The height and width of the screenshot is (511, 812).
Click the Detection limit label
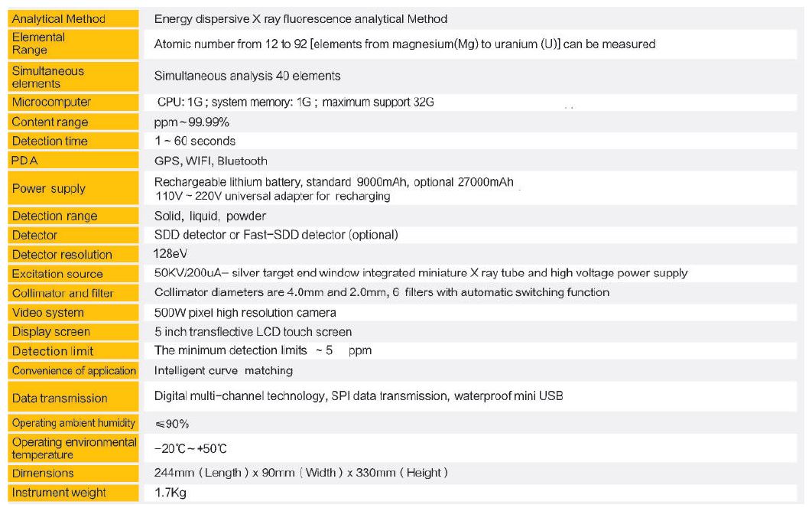tap(53, 351)
